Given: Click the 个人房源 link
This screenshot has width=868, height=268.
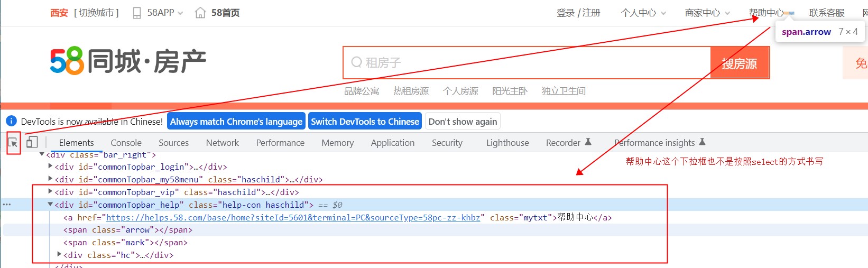Looking at the screenshot, I should click(x=460, y=91).
